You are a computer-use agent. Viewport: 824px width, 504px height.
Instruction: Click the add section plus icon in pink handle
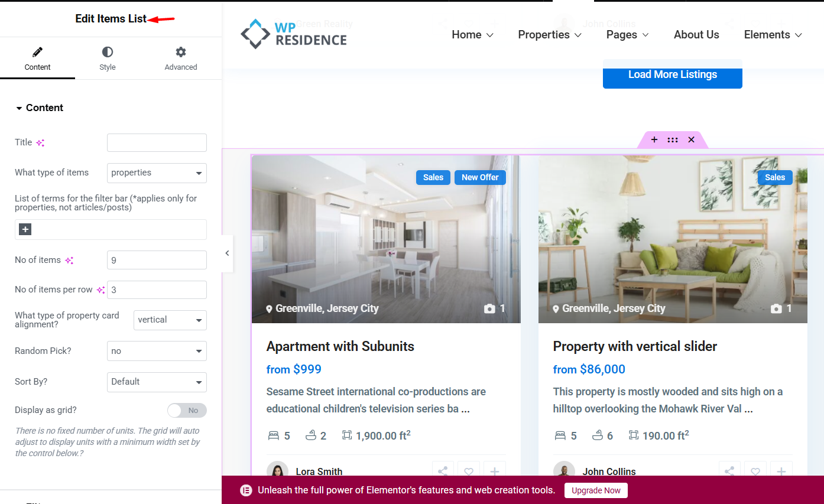pyautogui.click(x=654, y=140)
